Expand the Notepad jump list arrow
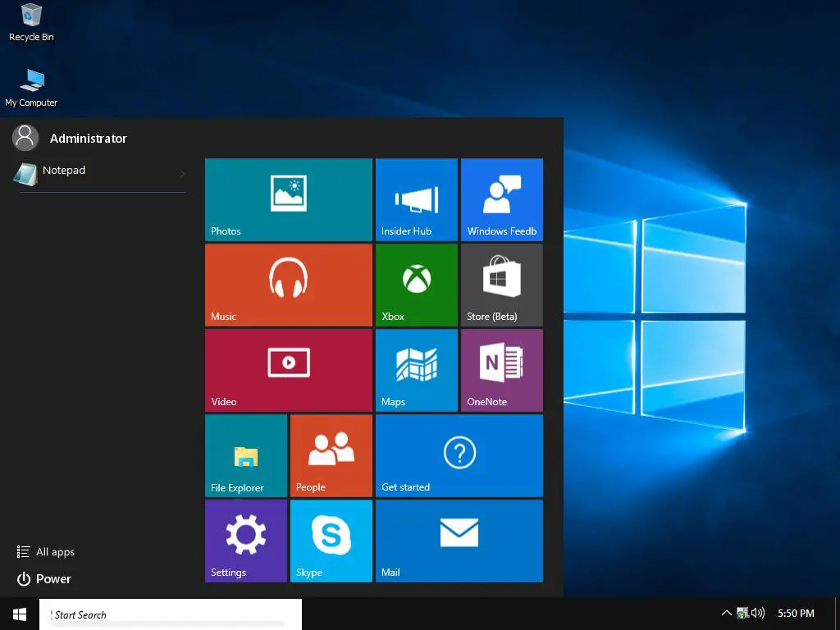 pyautogui.click(x=183, y=174)
